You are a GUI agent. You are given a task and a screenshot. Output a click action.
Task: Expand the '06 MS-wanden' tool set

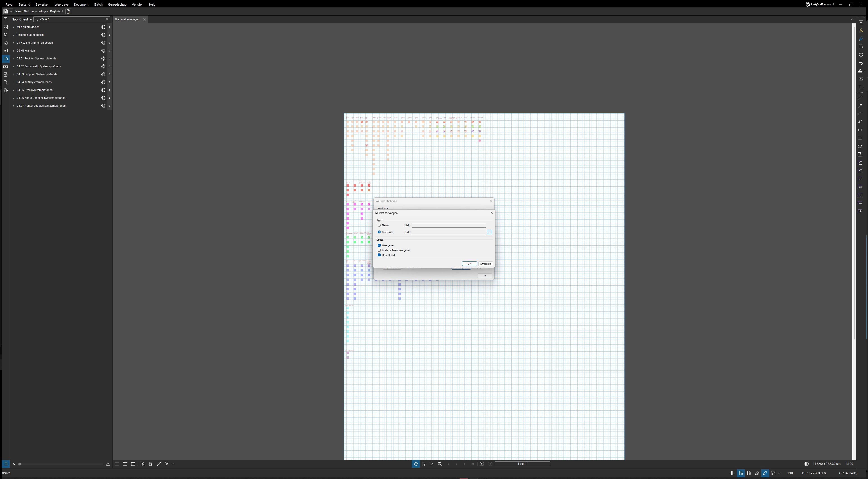click(x=14, y=51)
